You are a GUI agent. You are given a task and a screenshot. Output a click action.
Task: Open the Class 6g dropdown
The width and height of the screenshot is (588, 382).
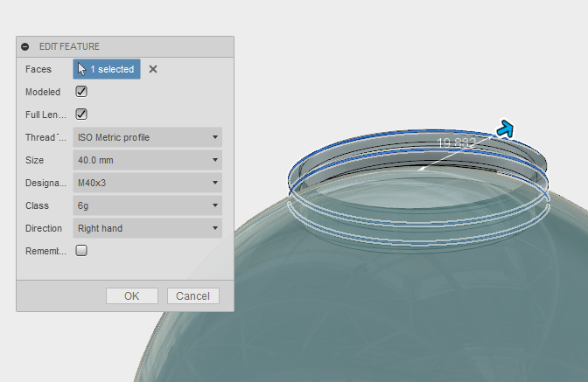pos(147,205)
